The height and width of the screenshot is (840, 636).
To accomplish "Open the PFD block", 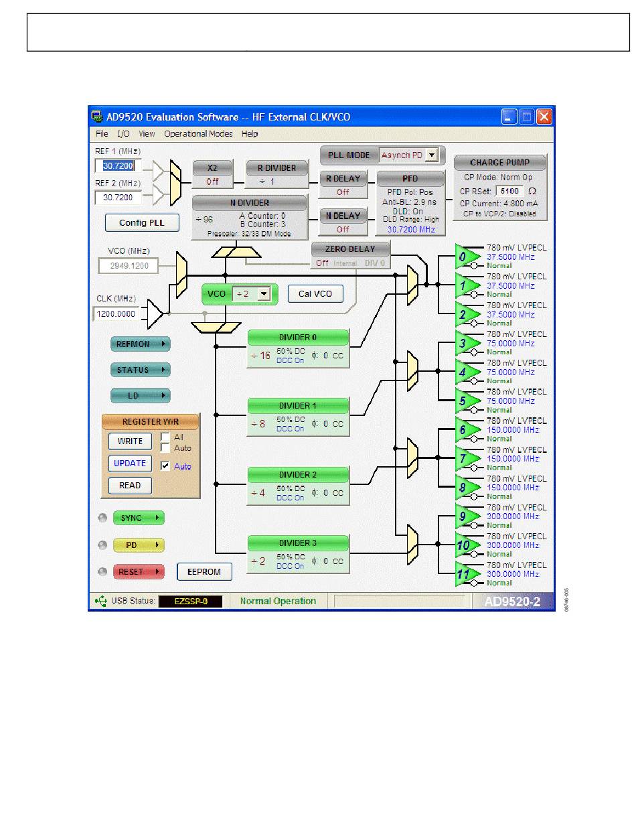I will pos(411,204).
